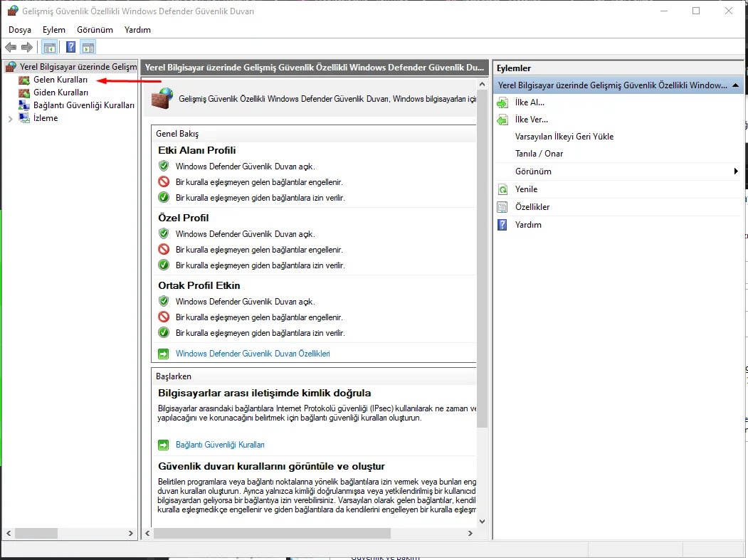Image resolution: width=748 pixels, height=560 pixels.
Task: Select Gelen Kuralları in the tree
Action: (x=60, y=80)
